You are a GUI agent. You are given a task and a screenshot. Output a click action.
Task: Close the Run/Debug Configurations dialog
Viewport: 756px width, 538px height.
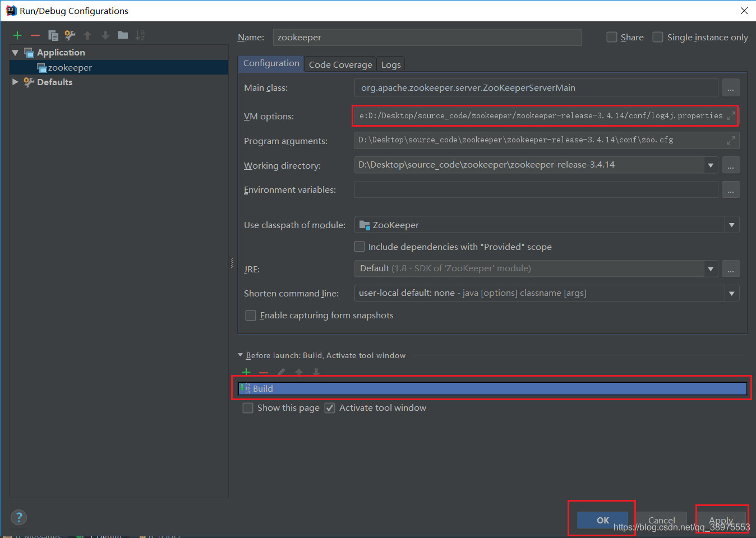[744, 11]
